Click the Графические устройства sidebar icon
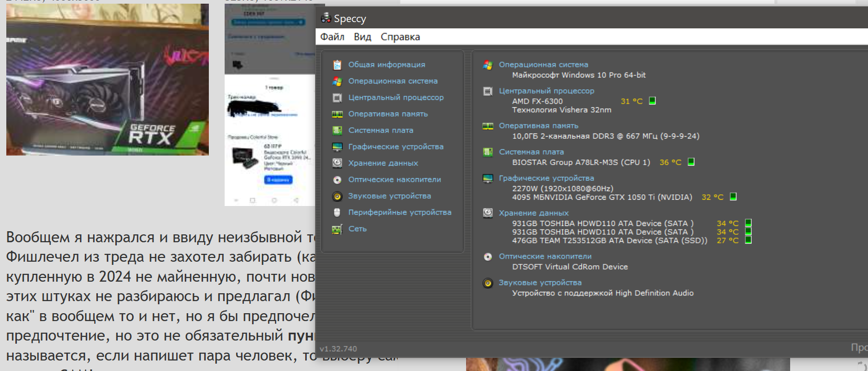 coord(337,147)
